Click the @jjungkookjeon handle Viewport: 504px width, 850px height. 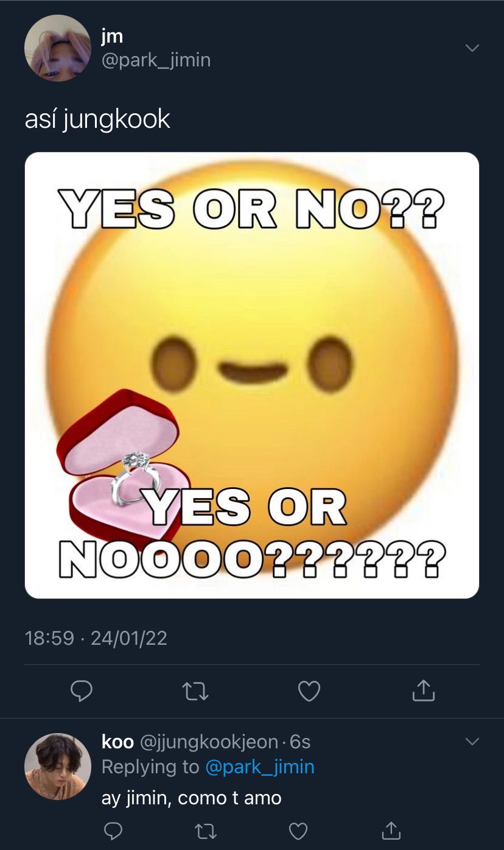pyautogui.click(x=209, y=742)
